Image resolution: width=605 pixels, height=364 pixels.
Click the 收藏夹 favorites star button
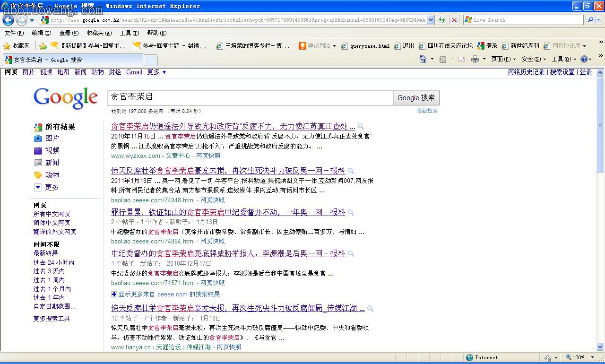[x=17, y=46]
